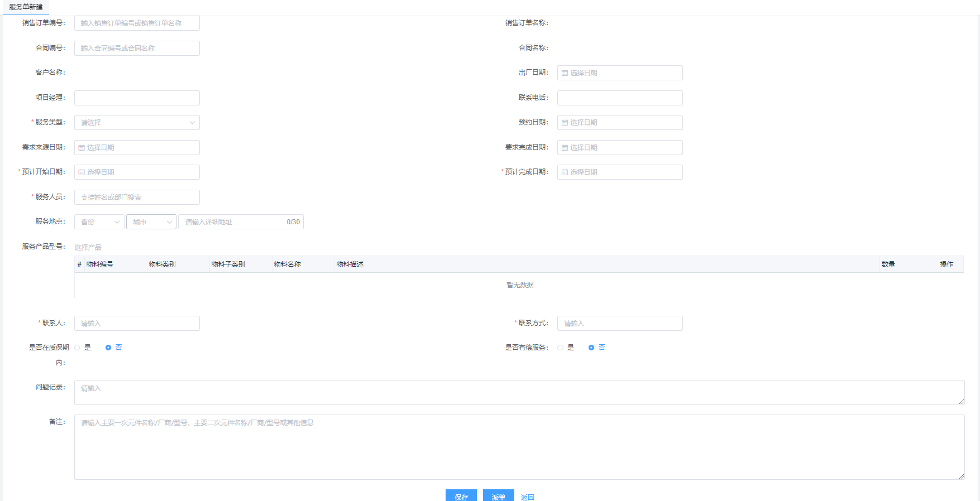
Task: Click calendar icon in 预计完成日期 field
Action: tap(565, 172)
